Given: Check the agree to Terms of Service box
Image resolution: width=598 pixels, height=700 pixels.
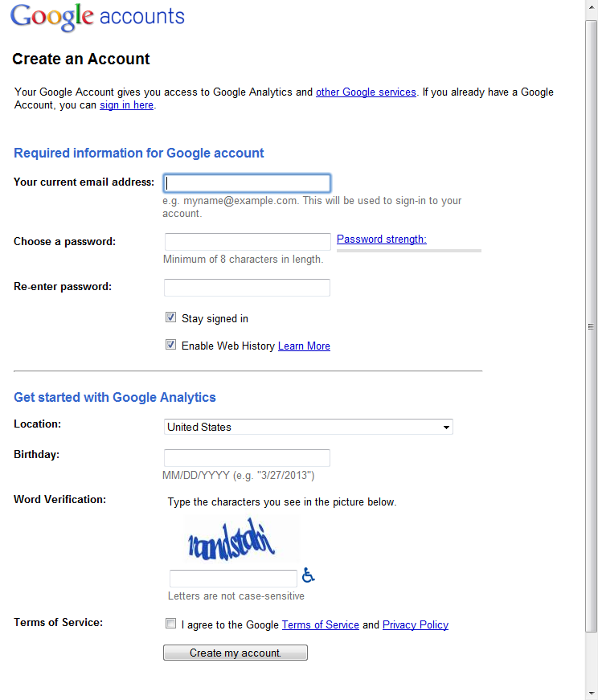Looking at the screenshot, I should pos(170,623).
